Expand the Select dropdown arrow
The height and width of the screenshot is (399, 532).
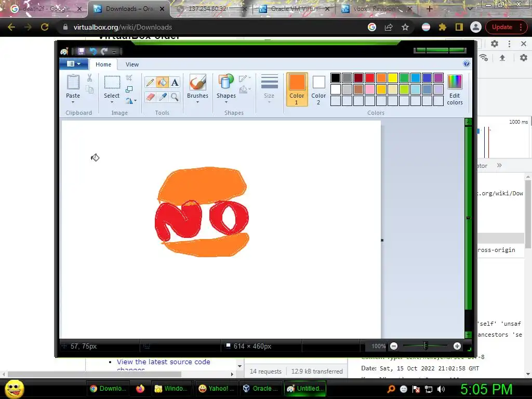point(112,102)
